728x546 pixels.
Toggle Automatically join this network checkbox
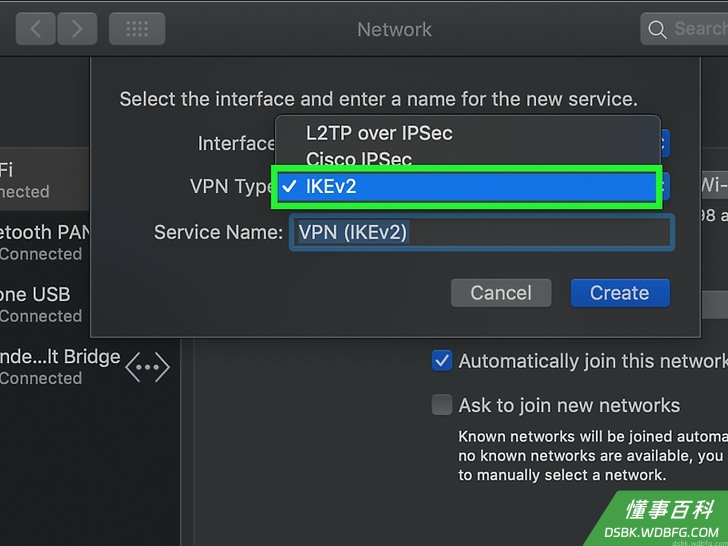442,361
